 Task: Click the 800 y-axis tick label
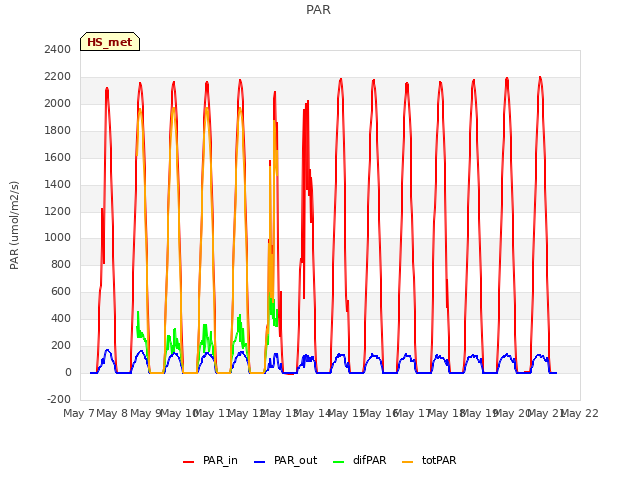61,264
